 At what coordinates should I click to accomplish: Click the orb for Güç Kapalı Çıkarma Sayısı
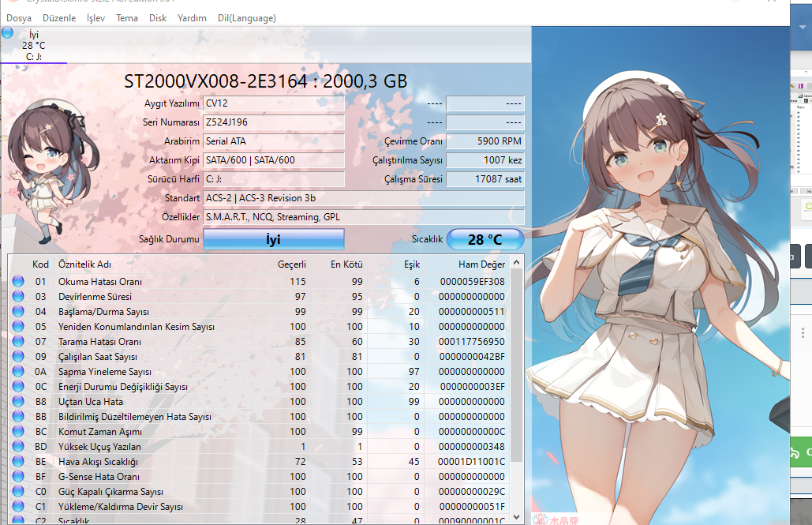(18, 491)
